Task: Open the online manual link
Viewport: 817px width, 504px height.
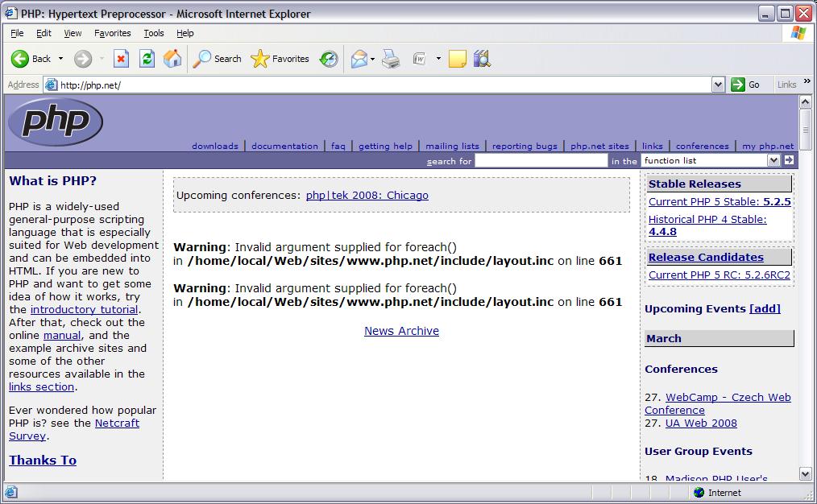Action: click(62, 336)
